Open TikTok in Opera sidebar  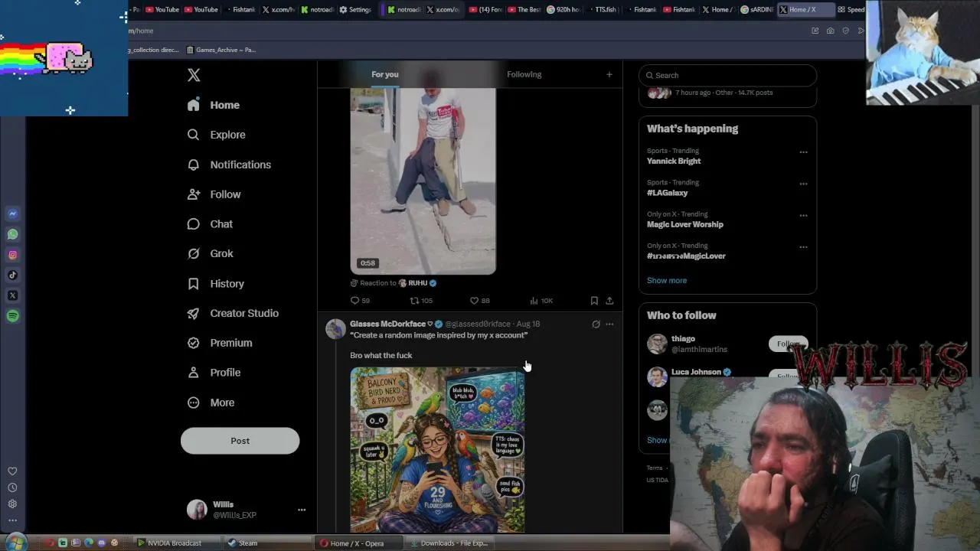(12, 275)
